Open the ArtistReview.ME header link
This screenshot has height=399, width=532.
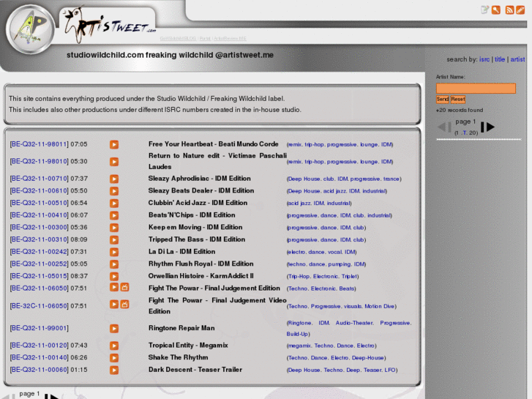click(230, 38)
